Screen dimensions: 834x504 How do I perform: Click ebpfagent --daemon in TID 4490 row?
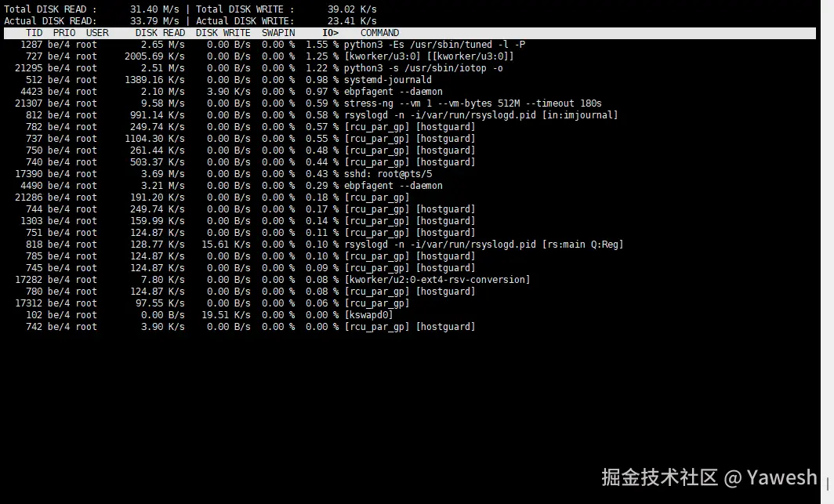pyautogui.click(x=393, y=186)
